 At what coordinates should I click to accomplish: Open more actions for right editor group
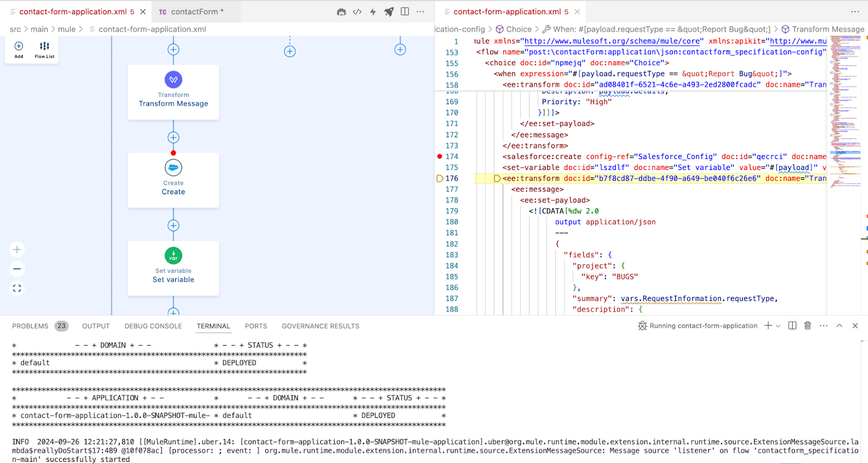pyautogui.click(x=855, y=12)
